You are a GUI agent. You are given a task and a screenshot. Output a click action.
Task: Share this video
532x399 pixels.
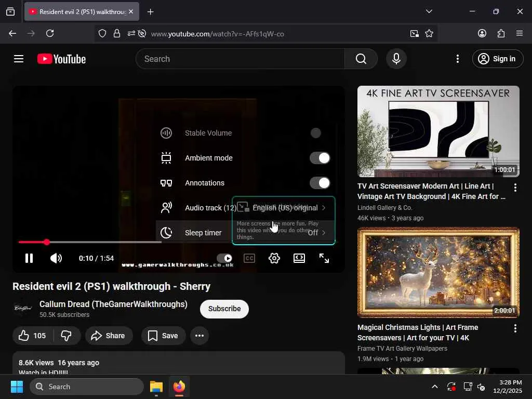pos(108,336)
